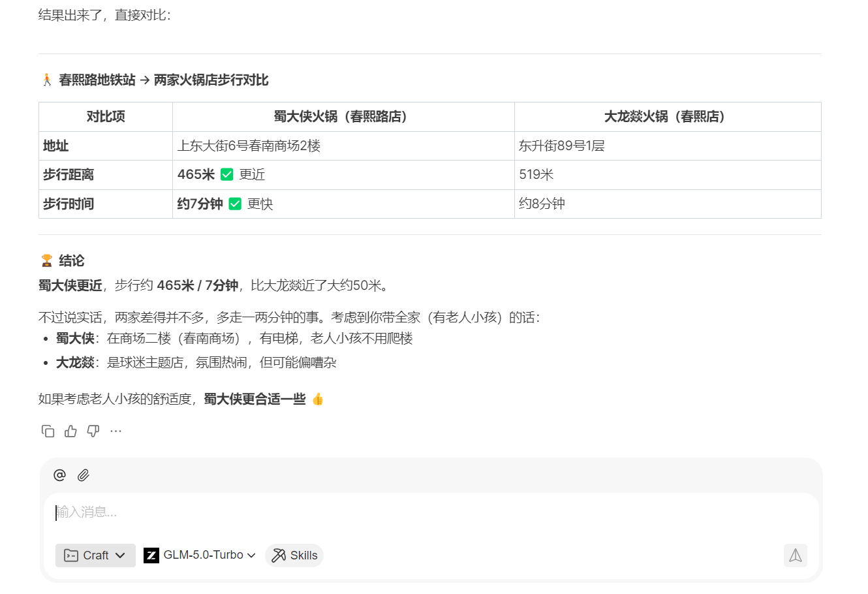Screen dimensions: 868x594
Task: Select the line 结果出来了，直接对比
Action: [104, 14]
